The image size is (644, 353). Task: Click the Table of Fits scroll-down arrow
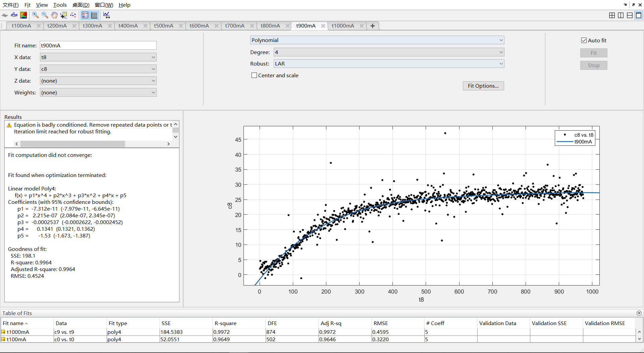coord(639,339)
